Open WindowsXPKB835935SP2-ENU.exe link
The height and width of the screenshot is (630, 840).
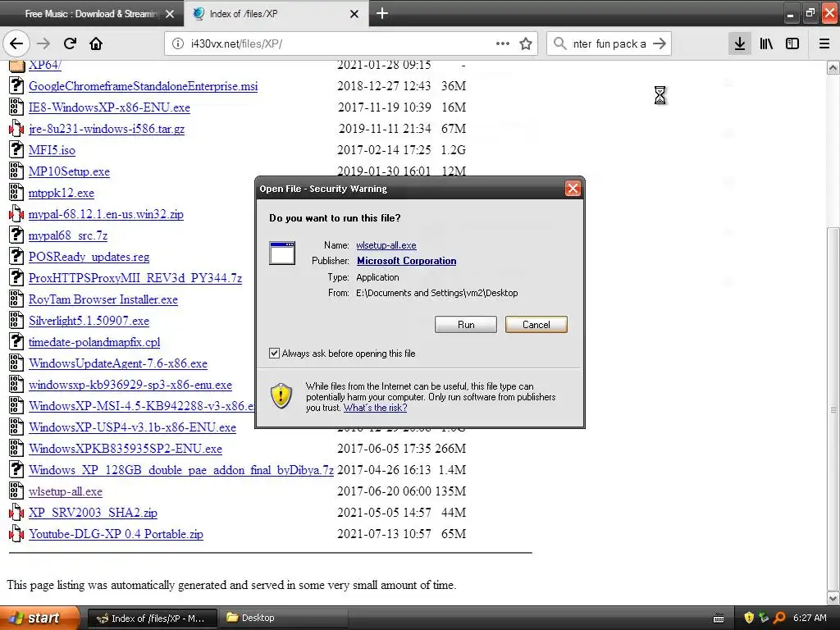click(126, 449)
